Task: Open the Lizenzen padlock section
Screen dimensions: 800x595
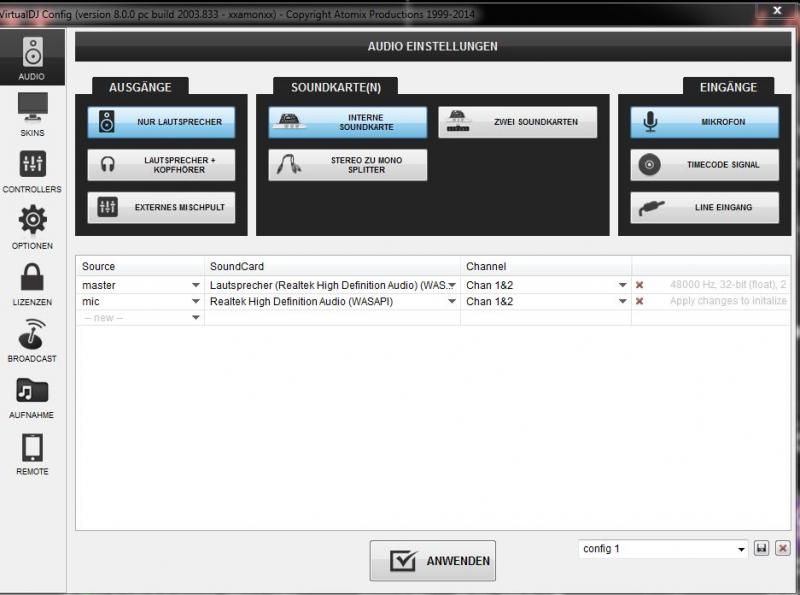Action: coord(32,284)
